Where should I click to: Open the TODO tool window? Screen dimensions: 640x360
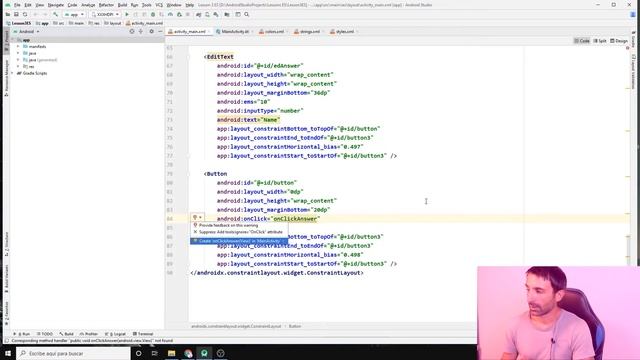click(x=45, y=334)
